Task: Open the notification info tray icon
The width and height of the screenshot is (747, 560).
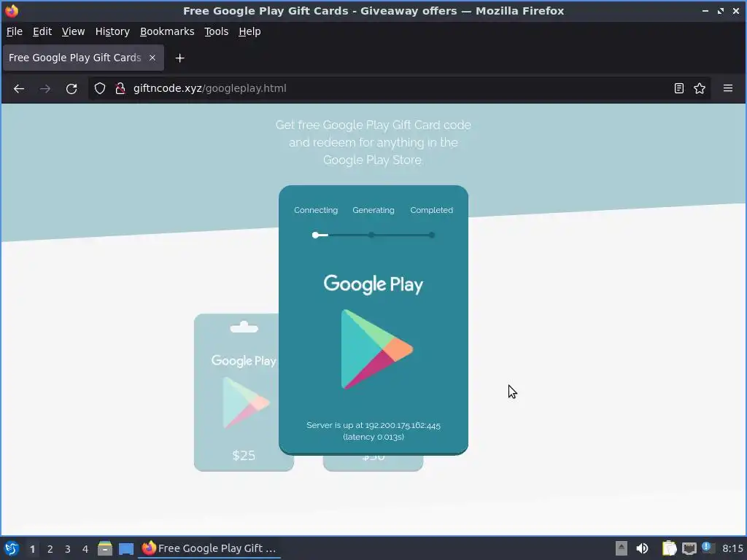Action: click(x=708, y=548)
